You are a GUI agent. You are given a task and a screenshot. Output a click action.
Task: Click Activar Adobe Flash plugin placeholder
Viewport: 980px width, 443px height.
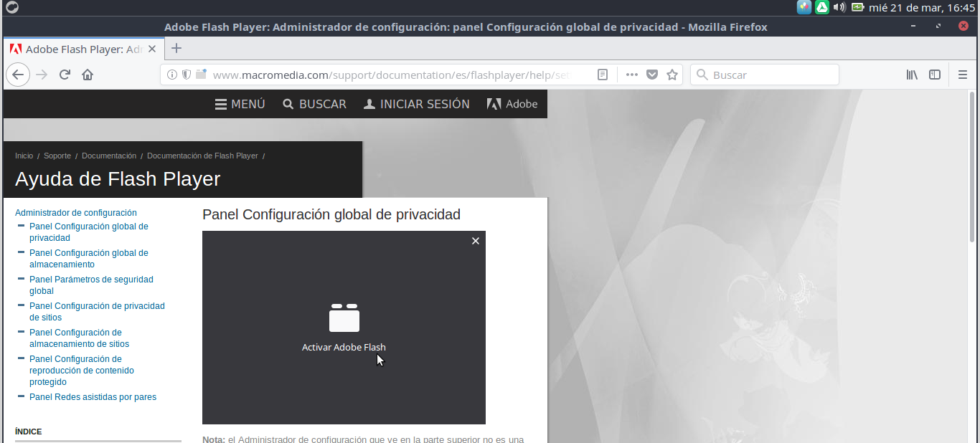click(344, 328)
